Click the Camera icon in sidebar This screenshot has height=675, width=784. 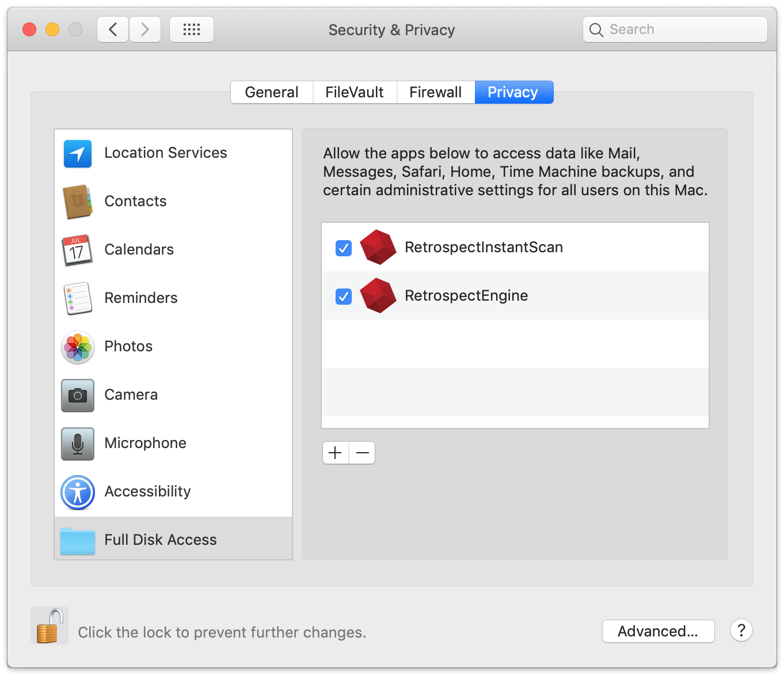[x=78, y=395]
